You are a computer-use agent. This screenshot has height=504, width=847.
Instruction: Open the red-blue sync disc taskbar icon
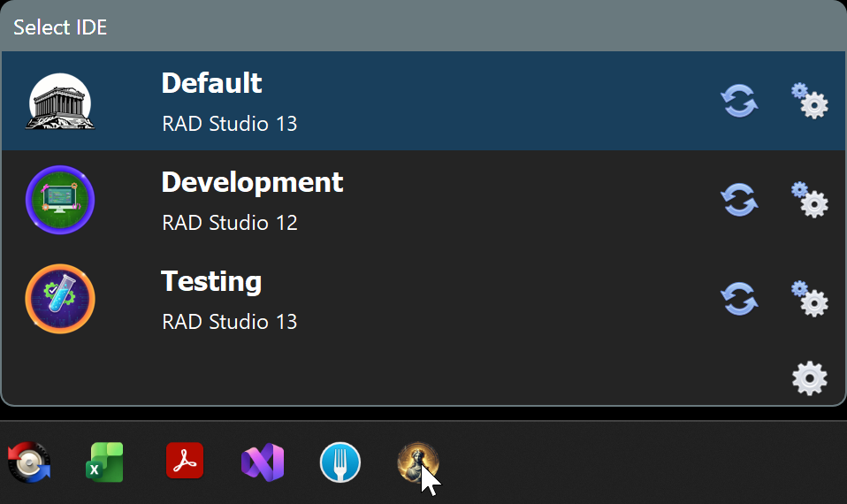click(x=29, y=462)
